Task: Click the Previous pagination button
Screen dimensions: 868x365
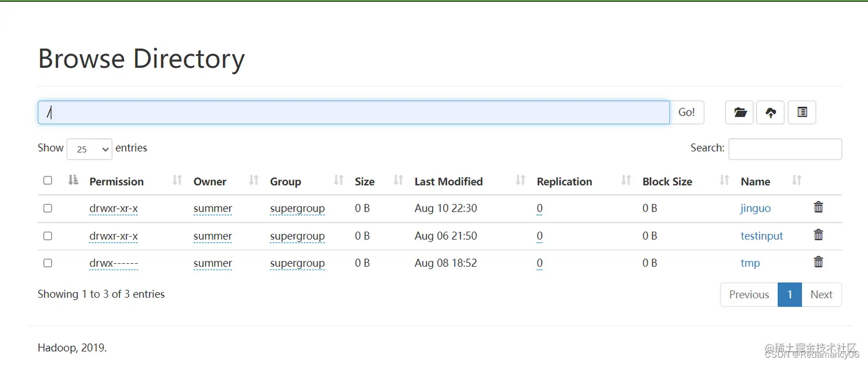Action: [749, 294]
